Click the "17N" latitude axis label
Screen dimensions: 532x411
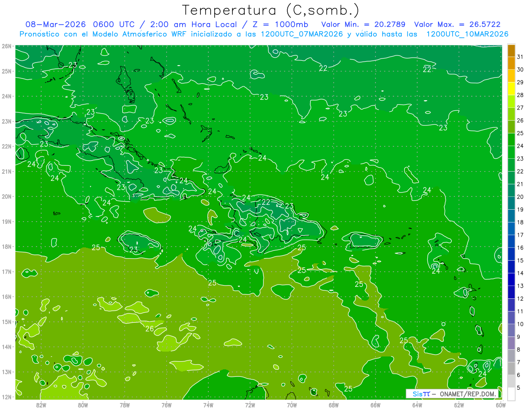(7, 272)
